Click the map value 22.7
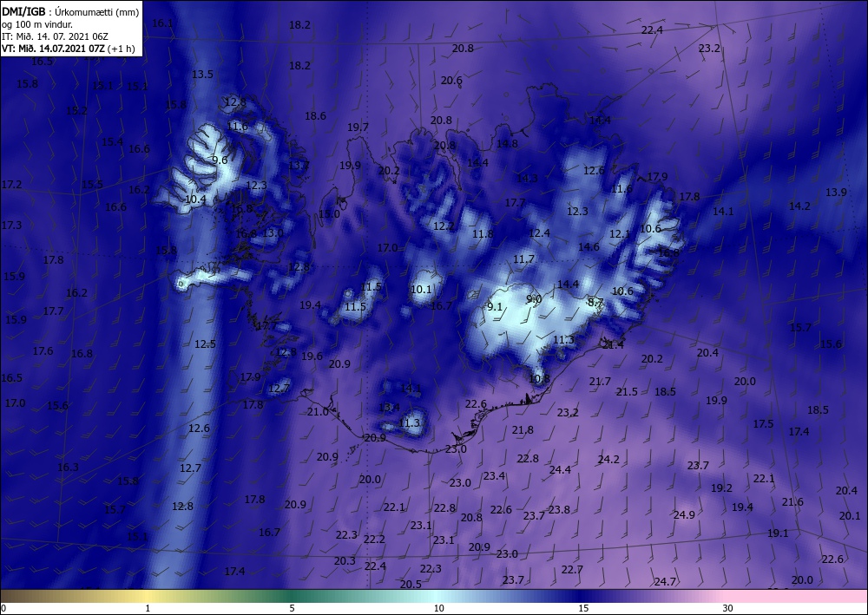The width and height of the screenshot is (868, 615). tap(572, 569)
